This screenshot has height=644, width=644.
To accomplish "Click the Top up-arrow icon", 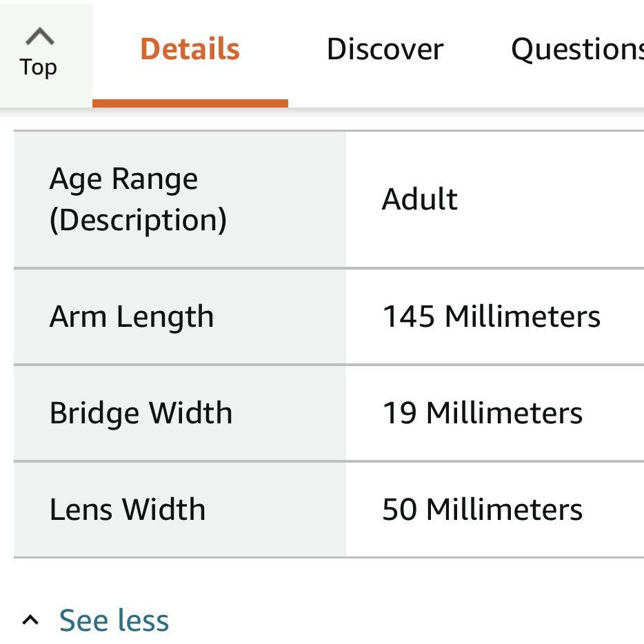I will (40, 36).
